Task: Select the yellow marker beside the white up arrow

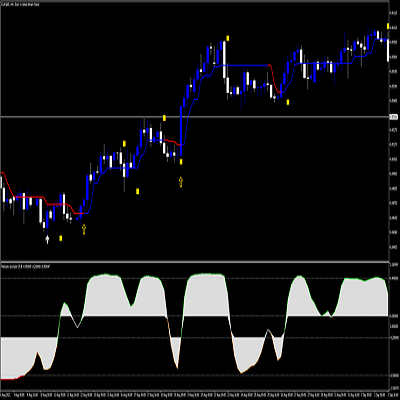Action: (x=61, y=238)
